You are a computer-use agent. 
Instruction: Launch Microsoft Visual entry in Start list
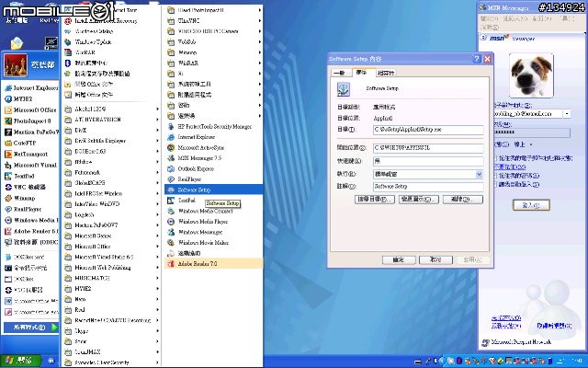click(x=30, y=165)
